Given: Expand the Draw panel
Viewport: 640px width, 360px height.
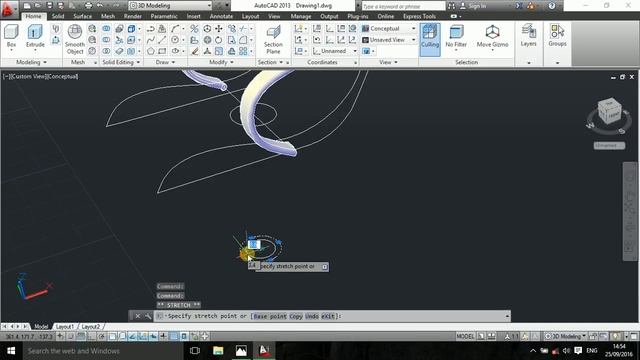Looking at the screenshot, I should (x=165, y=62).
